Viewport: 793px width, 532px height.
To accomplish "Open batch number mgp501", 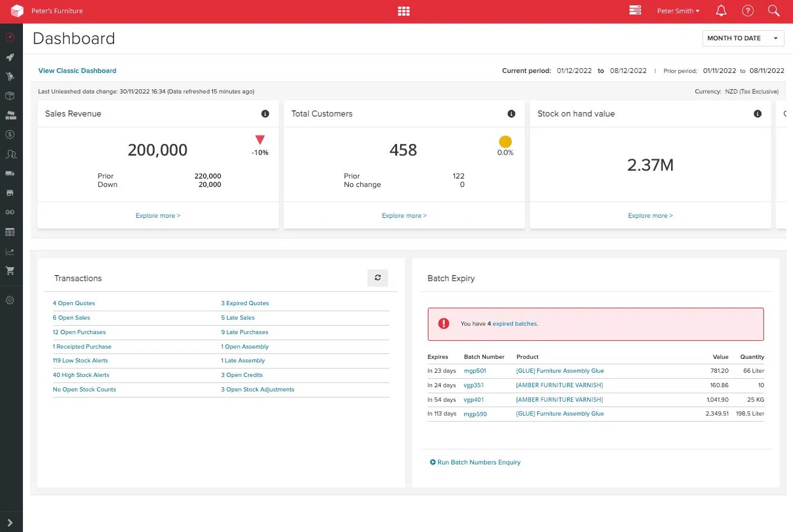I will click(475, 370).
